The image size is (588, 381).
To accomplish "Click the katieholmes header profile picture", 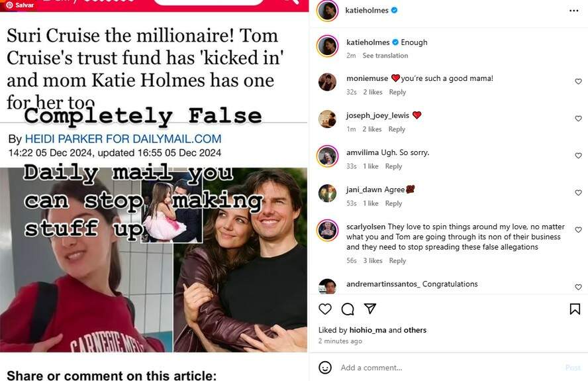I will [x=328, y=11].
